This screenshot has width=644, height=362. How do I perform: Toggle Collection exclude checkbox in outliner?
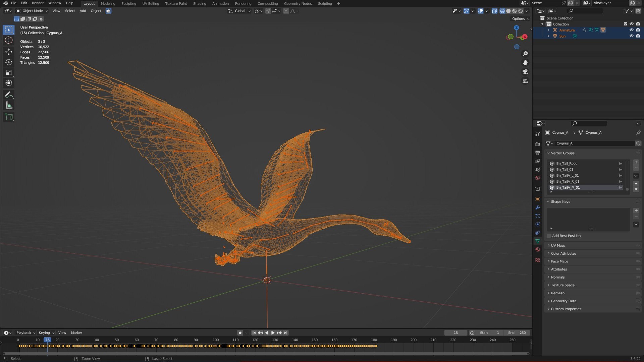click(625, 24)
